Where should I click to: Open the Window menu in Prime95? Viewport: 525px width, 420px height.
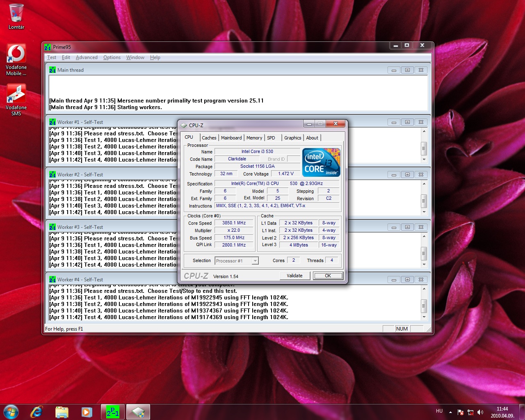click(135, 57)
